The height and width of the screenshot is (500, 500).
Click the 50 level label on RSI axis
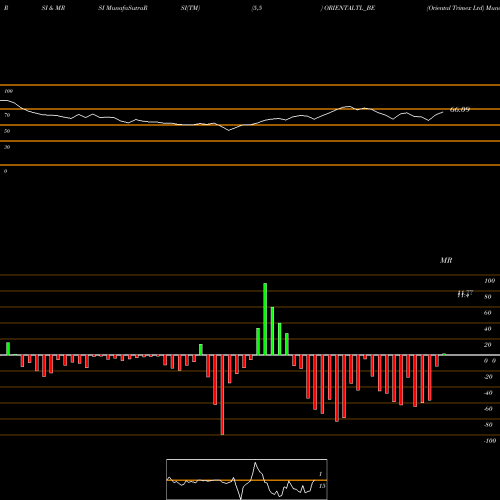coord(7,131)
